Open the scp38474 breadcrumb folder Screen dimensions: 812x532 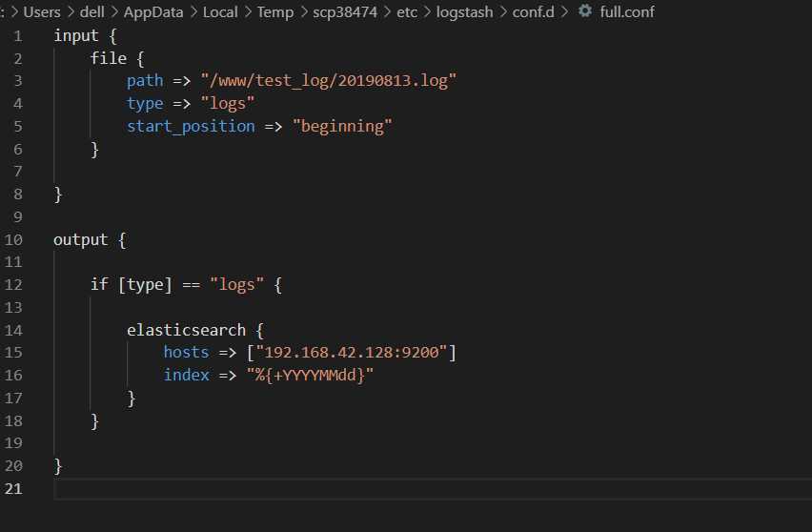pos(345,11)
